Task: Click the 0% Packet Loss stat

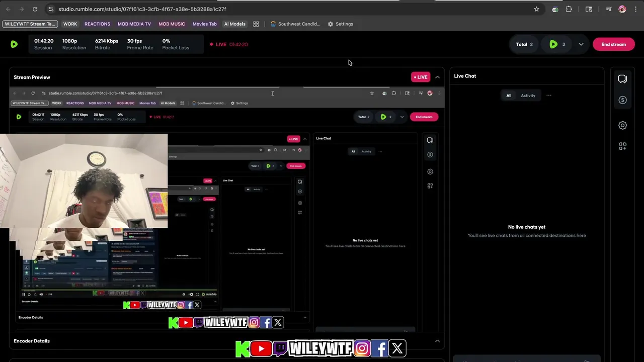Action: click(176, 44)
